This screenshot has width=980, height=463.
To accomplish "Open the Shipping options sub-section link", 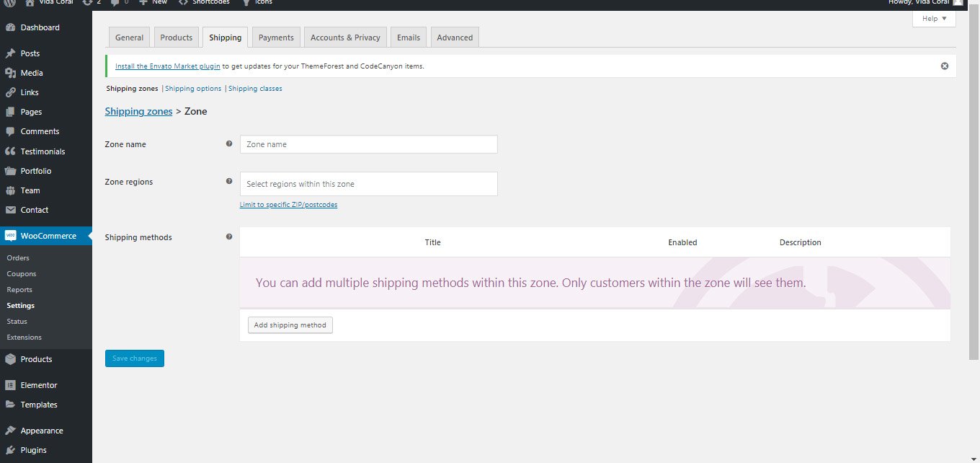I will pyautogui.click(x=193, y=89).
